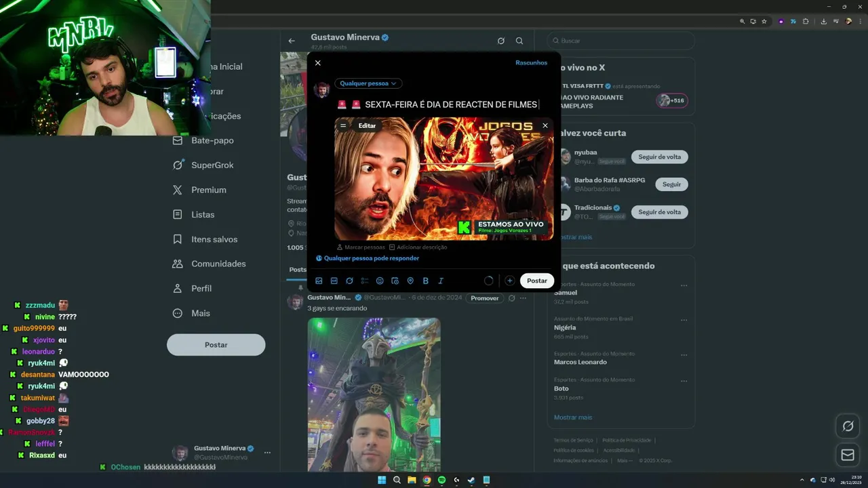
Task: Open Perfil in the sidebar
Action: [193, 288]
